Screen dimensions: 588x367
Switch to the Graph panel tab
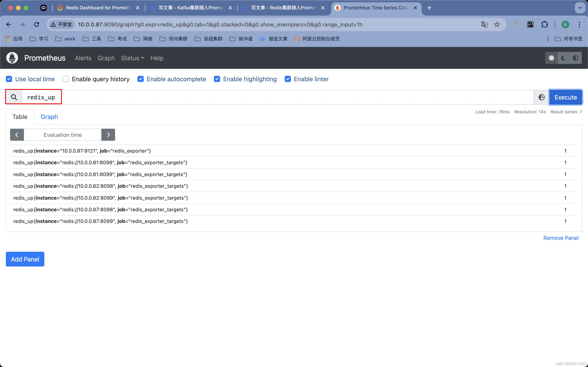pos(49,117)
